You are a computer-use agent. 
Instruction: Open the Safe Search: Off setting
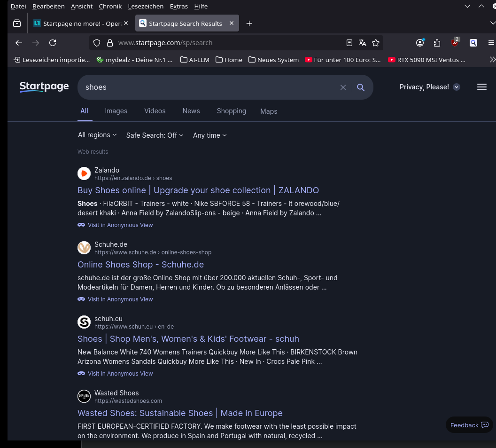(155, 135)
